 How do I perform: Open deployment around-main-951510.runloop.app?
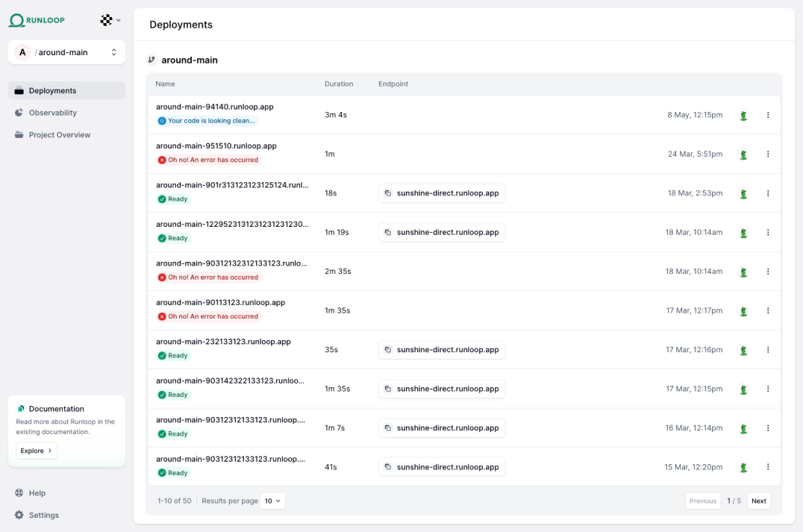pos(216,145)
